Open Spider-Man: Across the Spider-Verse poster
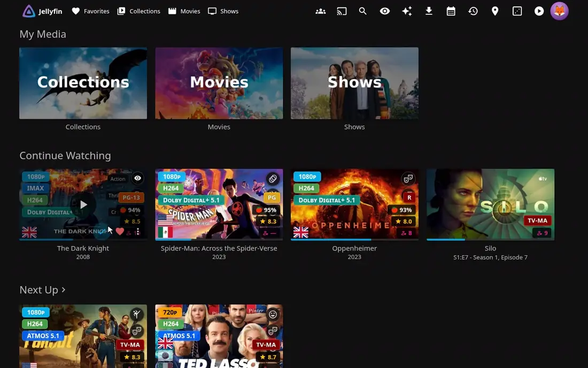 coord(219,204)
